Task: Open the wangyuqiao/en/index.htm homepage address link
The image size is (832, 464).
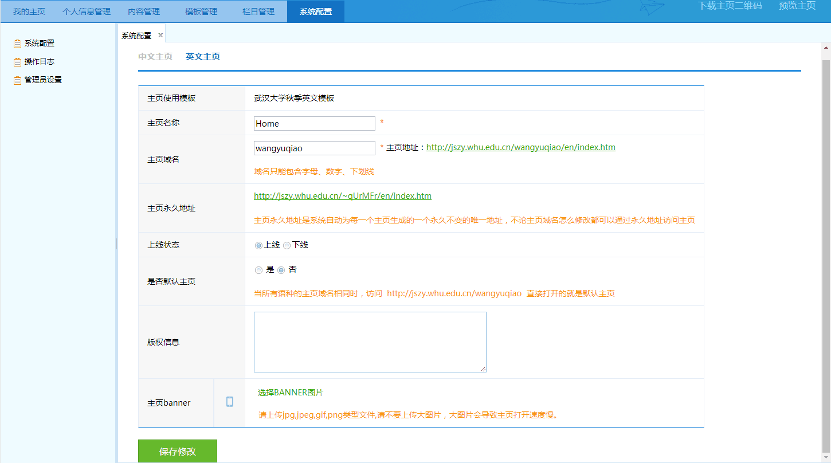Action: click(x=521, y=147)
